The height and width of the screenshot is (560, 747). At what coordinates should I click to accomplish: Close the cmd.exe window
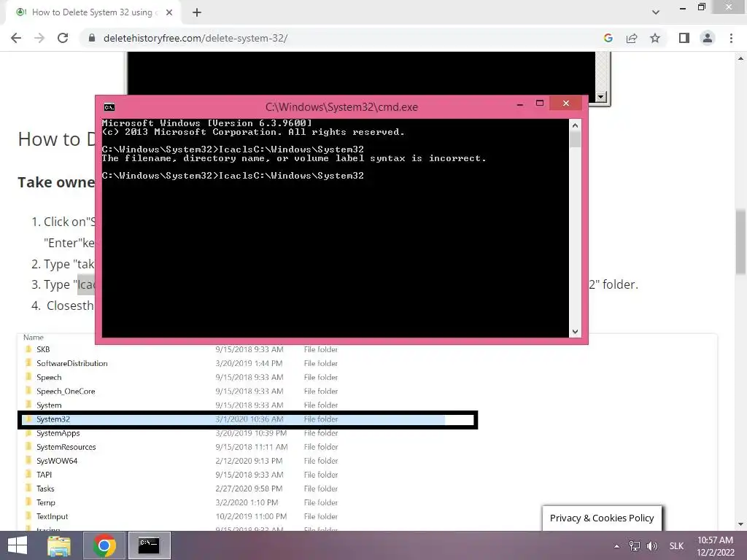[566, 103]
